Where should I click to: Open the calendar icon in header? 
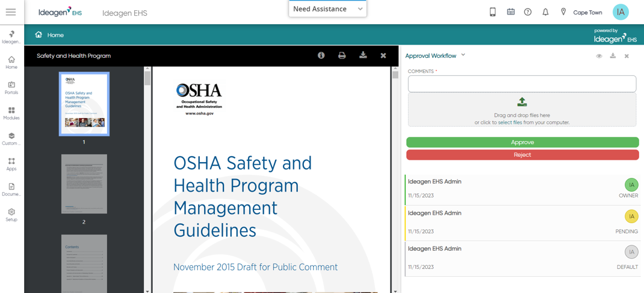510,12
